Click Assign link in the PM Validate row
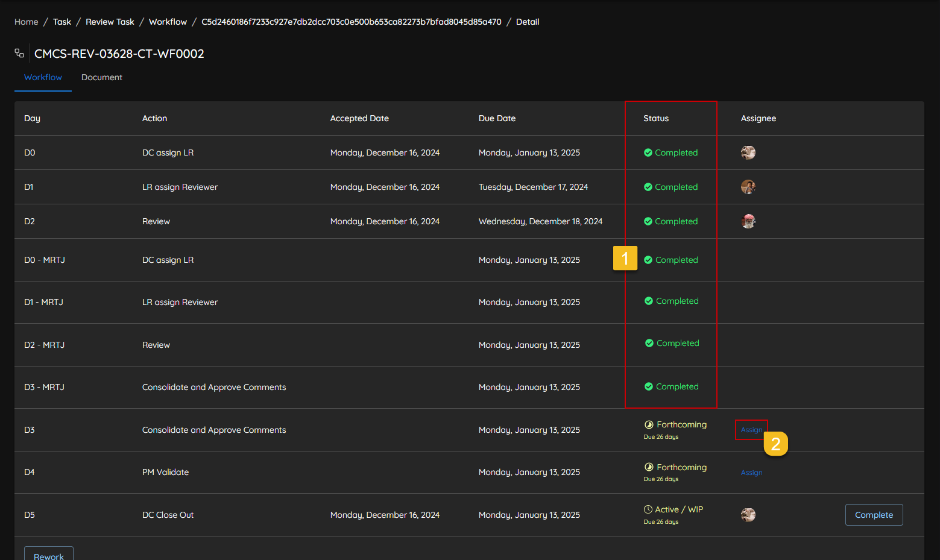The width and height of the screenshot is (940, 560). pos(751,473)
